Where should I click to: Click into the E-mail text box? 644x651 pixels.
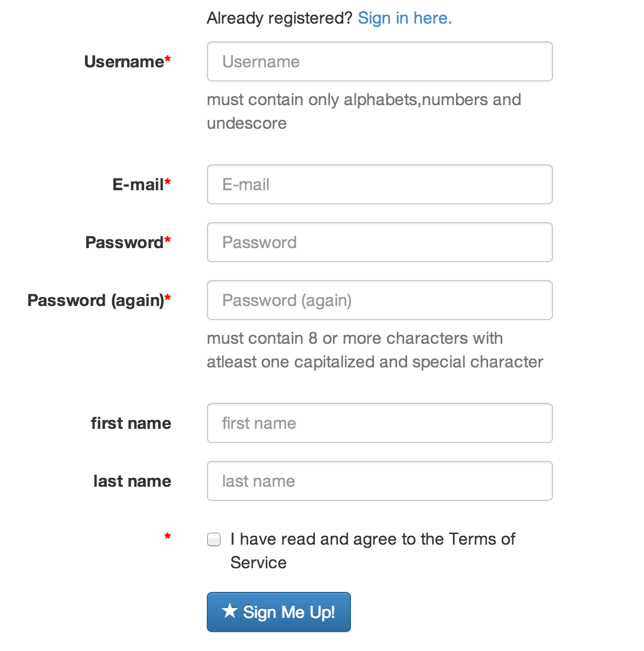click(x=379, y=184)
